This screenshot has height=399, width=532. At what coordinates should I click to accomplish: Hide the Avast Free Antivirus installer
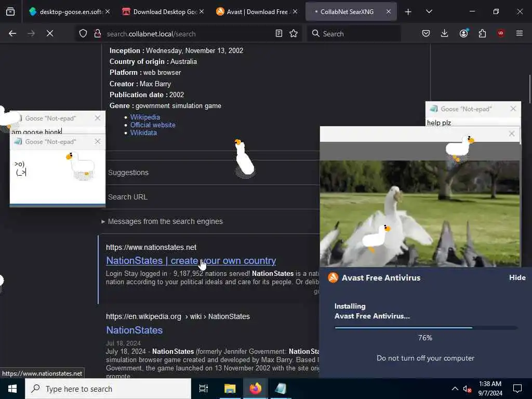pyautogui.click(x=517, y=277)
